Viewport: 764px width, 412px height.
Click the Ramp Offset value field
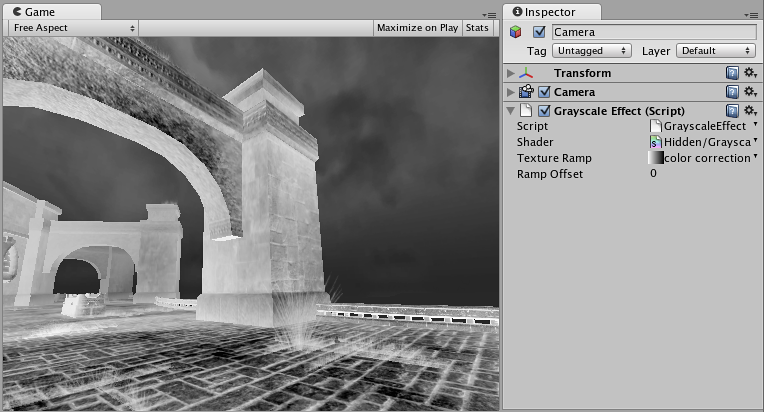pos(703,173)
